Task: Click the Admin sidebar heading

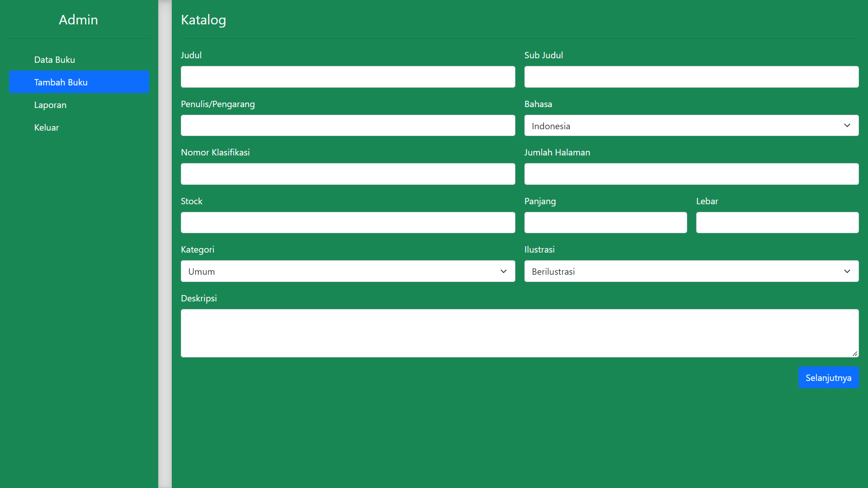Action: click(x=78, y=20)
